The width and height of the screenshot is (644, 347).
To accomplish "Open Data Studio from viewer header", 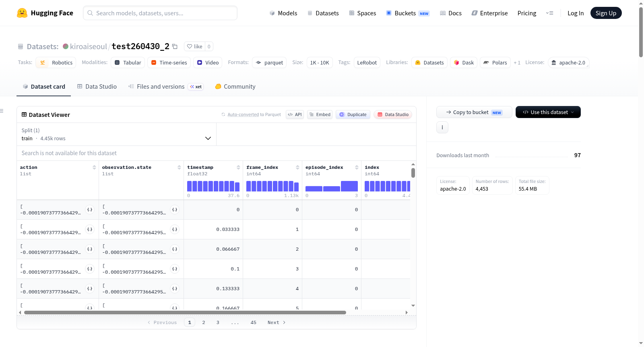I will 393,114.
